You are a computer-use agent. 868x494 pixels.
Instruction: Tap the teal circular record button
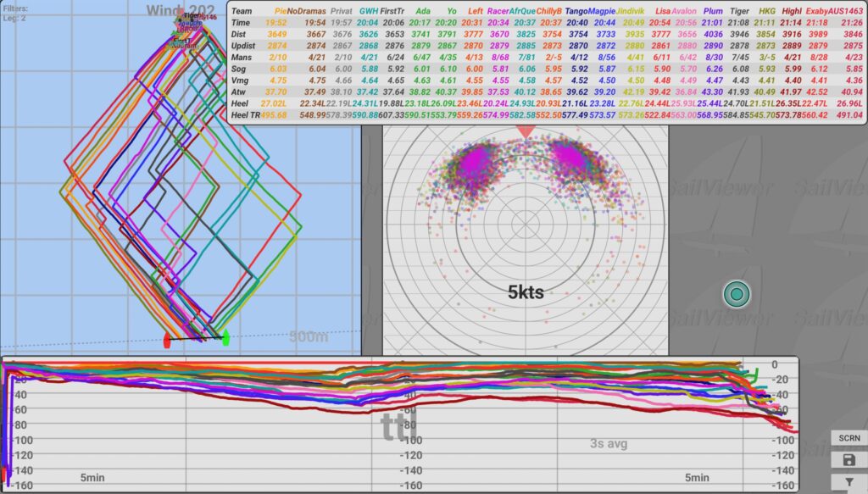(x=737, y=294)
